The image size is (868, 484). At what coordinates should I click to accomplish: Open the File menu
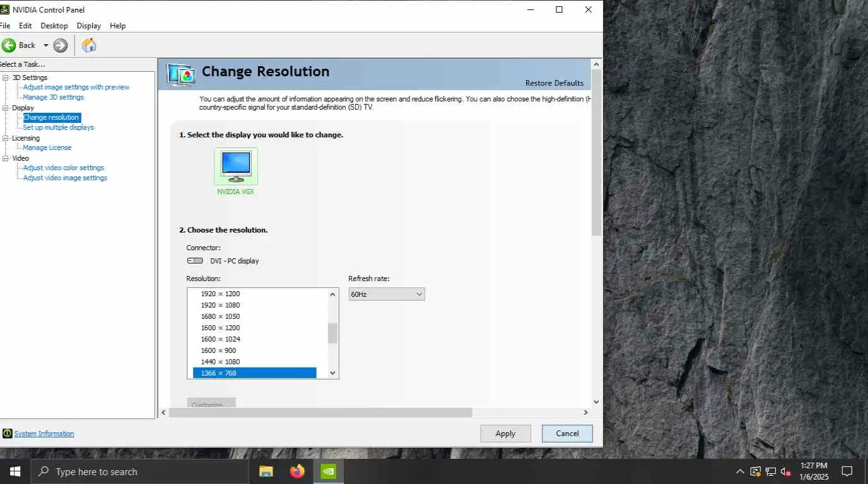coord(4,26)
